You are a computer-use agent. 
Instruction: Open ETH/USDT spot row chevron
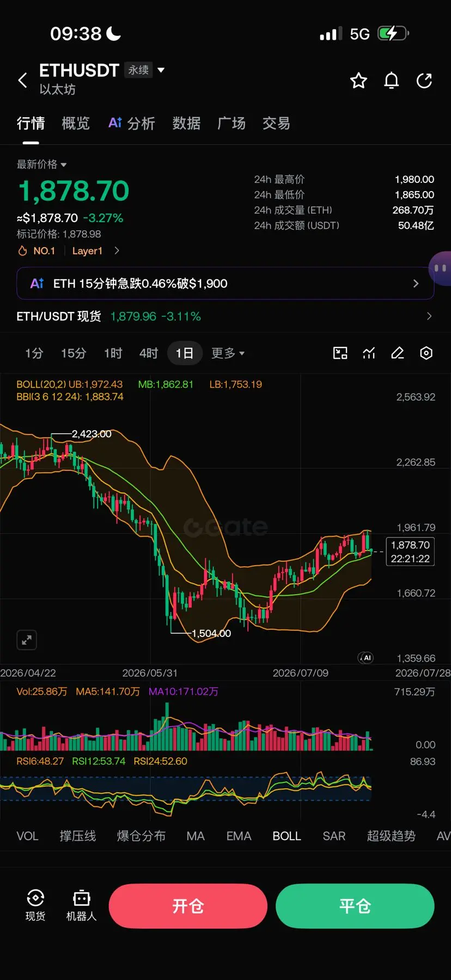pyautogui.click(x=429, y=316)
